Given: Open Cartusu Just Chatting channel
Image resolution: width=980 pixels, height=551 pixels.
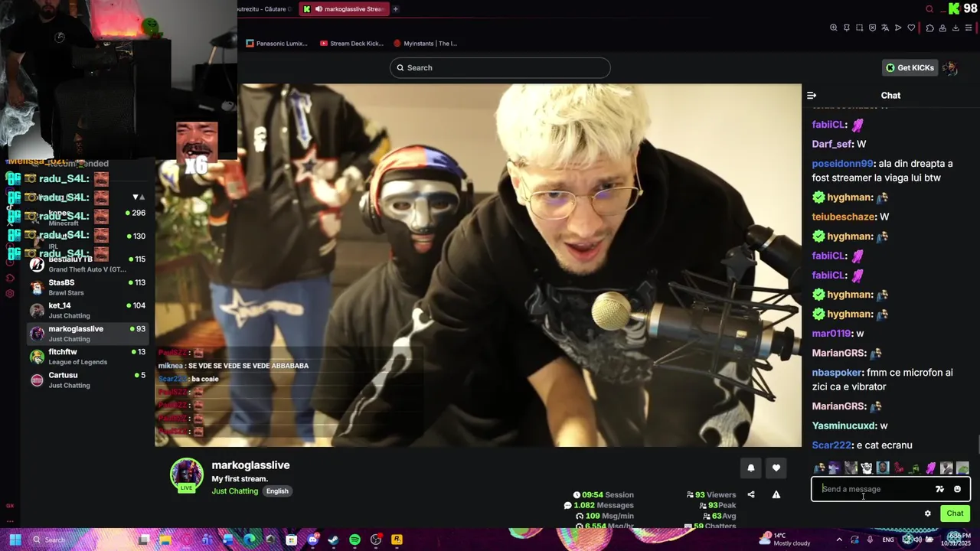Looking at the screenshot, I should point(87,380).
